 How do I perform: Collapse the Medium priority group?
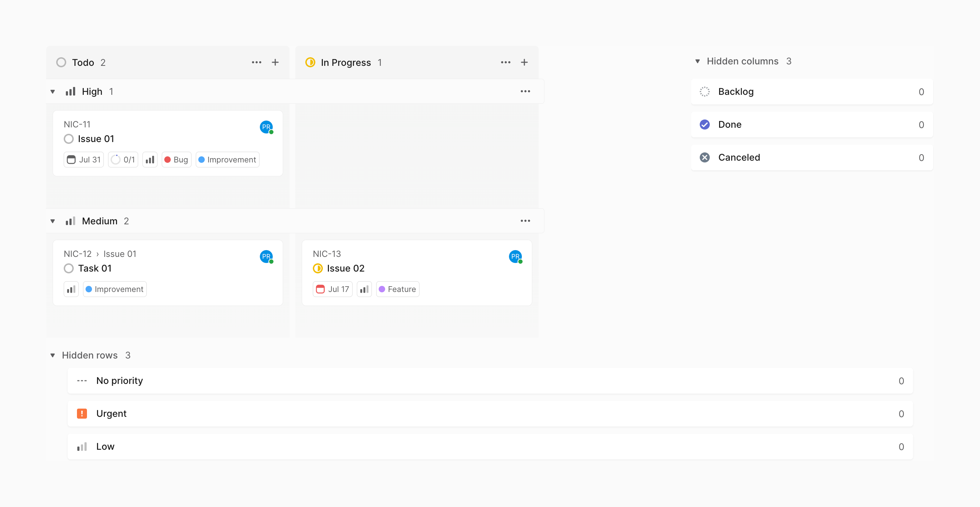click(x=53, y=221)
